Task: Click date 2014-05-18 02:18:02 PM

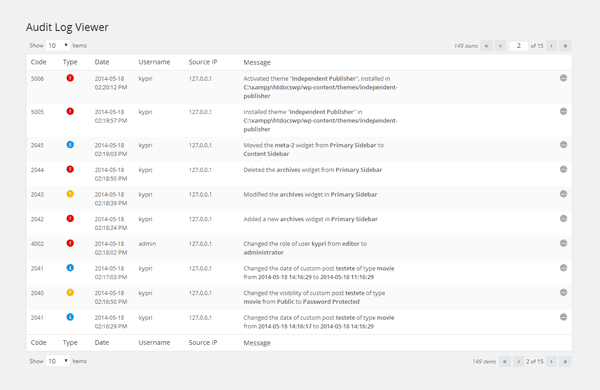Action: 111,248
